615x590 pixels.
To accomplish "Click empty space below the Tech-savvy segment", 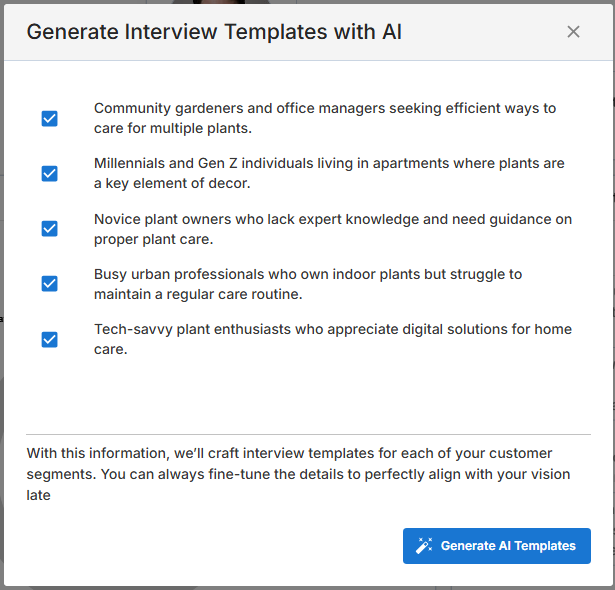I will point(300,395).
